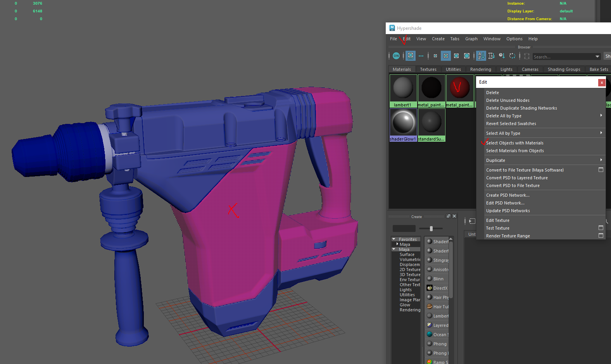The width and height of the screenshot is (611, 364).
Task: Select the Blinn shader icon in Create list
Action: 430,278
